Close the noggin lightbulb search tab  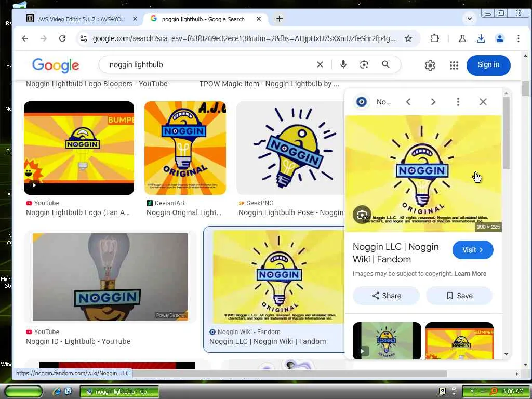click(259, 19)
